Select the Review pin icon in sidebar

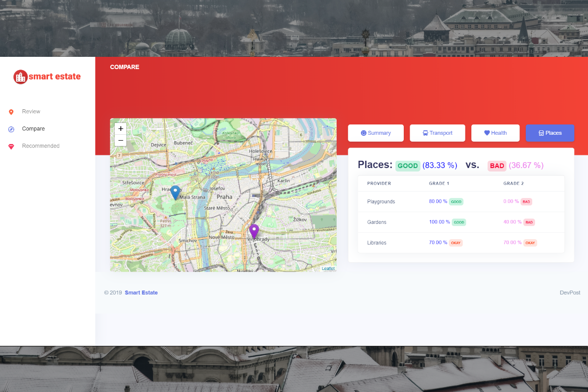coord(11,111)
